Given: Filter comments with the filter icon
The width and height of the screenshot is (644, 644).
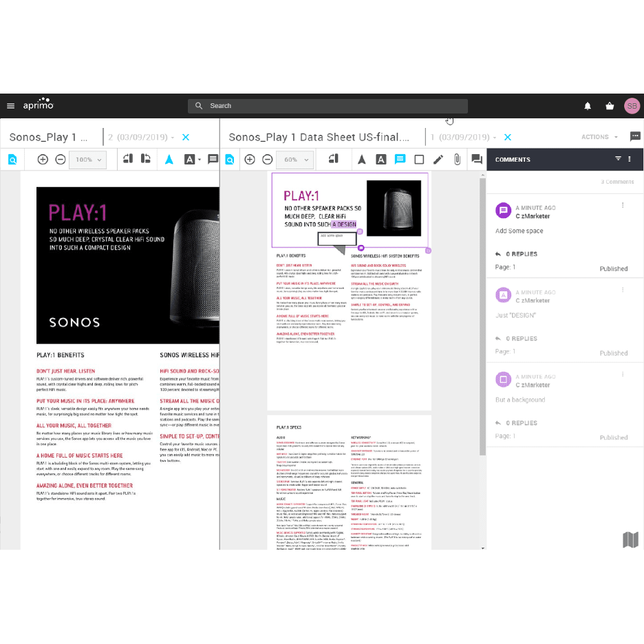Looking at the screenshot, I should point(618,158).
